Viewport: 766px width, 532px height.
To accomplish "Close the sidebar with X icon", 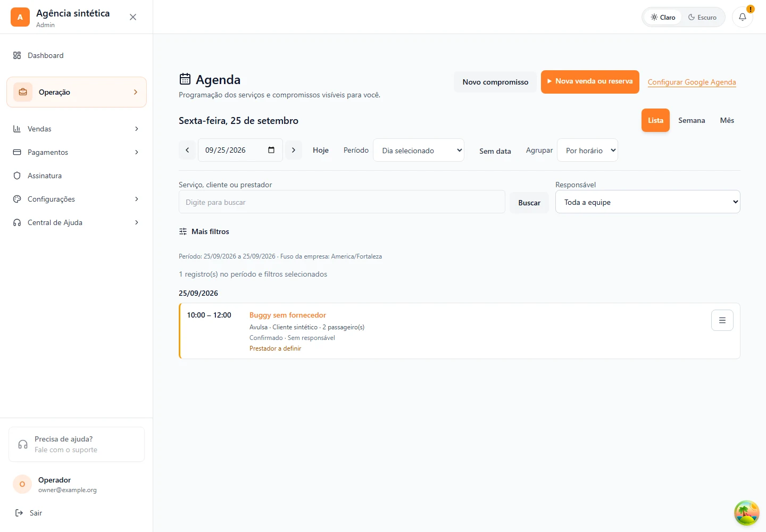I will tap(133, 17).
